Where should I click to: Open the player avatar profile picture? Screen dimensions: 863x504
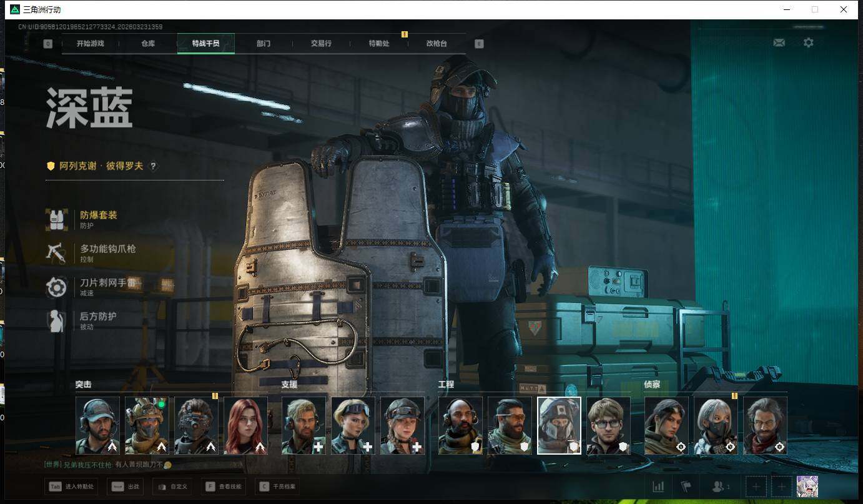807,487
